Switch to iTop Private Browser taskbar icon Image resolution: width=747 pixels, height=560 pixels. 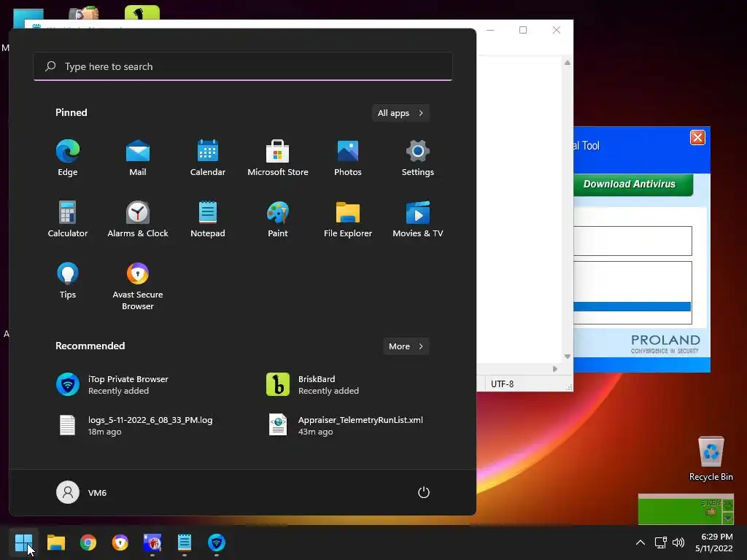[x=216, y=542]
